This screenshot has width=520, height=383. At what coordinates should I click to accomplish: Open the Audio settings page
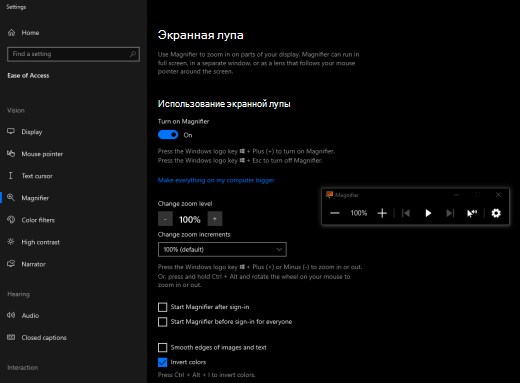pyautogui.click(x=30, y=315)
